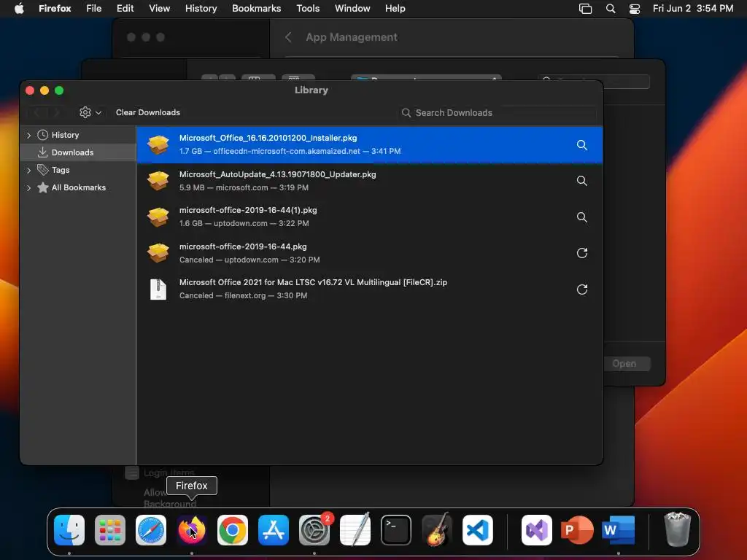The width and height of the screenshot is (747, 560).
Task: Click Firefox icon in the Dock
Action: point(192,530)
